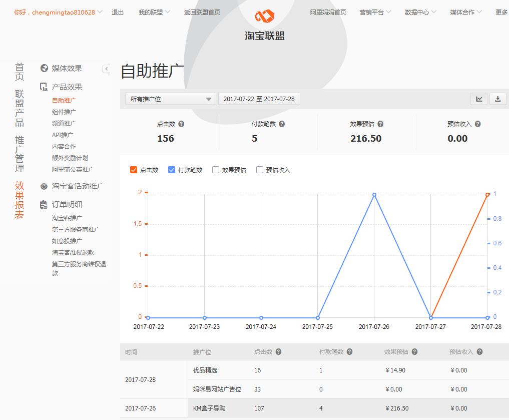This screenshot has width=509, height=420.
Task: Click help icon beside 预估收入 summary
Action: [477, 124]
